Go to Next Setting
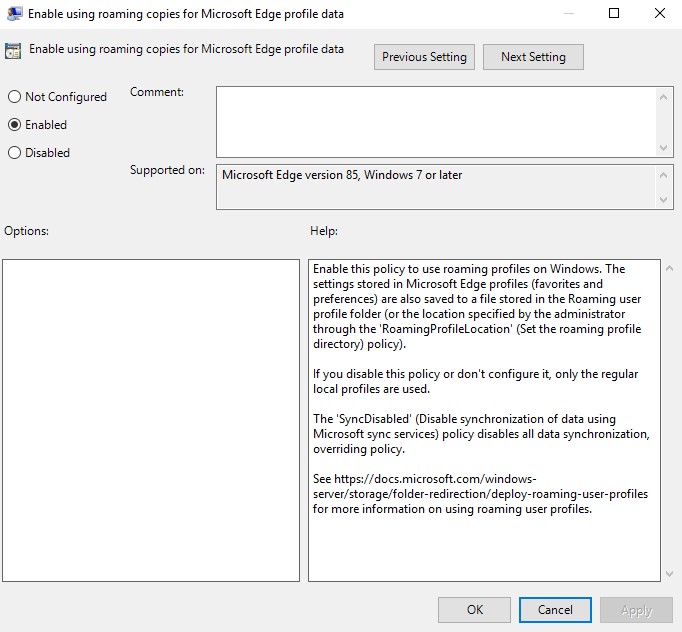The height and width of the screenshot is (632, 682). pyautogui.click(x=533, y=57)
